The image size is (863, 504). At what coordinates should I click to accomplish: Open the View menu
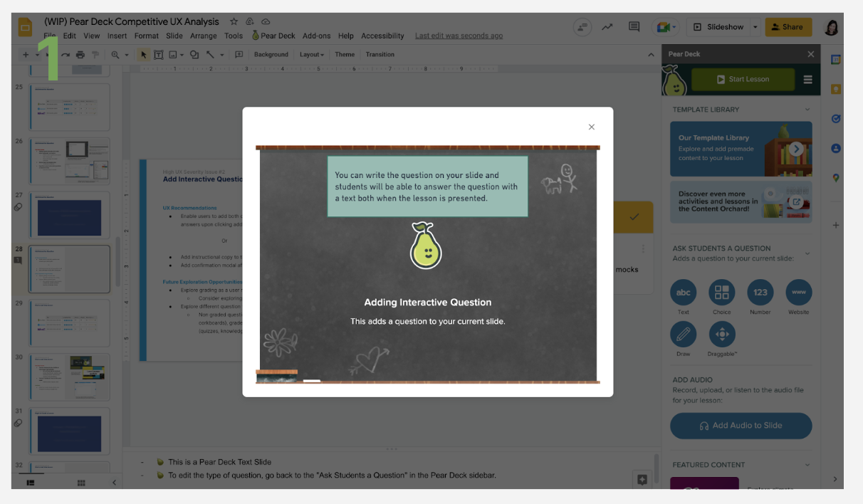(92, 36)
